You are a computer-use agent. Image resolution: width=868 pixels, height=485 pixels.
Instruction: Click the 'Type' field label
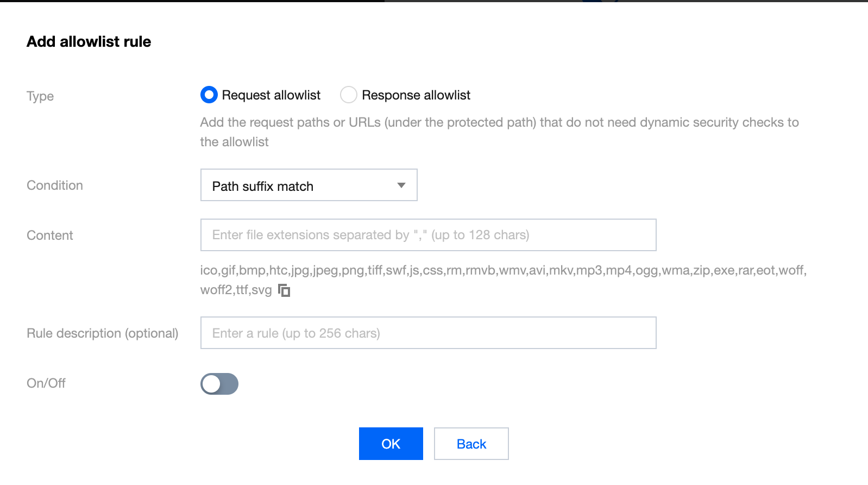tap(40, 96)
